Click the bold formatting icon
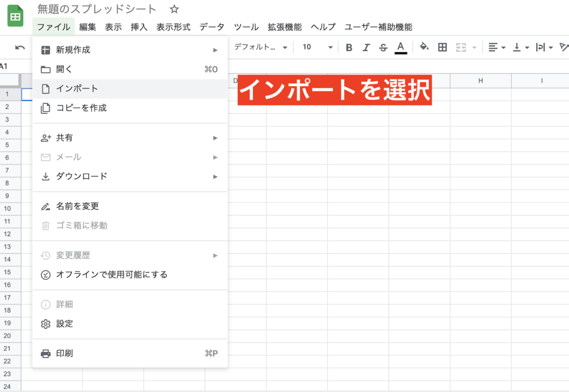569x392 pixels. click(349, 47)
